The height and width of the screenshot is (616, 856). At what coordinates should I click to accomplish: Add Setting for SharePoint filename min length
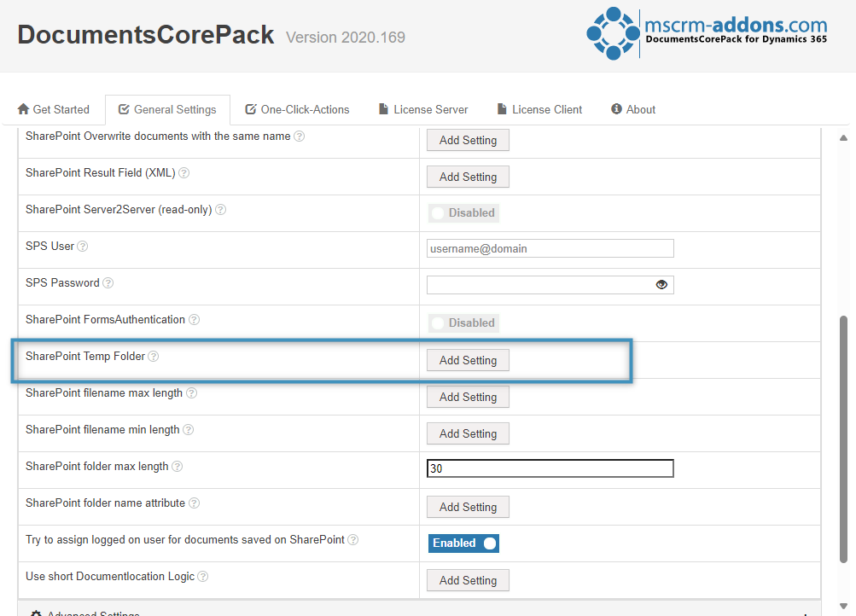click(468, 433)
